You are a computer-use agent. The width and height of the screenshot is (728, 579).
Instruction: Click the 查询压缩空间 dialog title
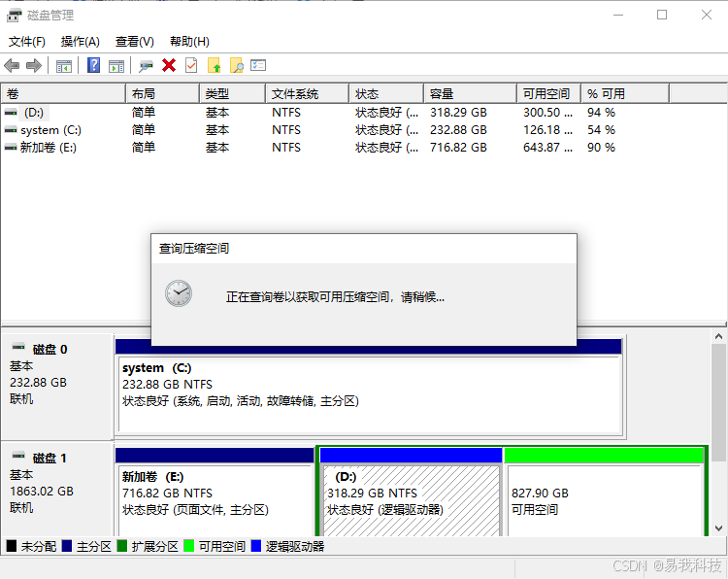point(194,249)
